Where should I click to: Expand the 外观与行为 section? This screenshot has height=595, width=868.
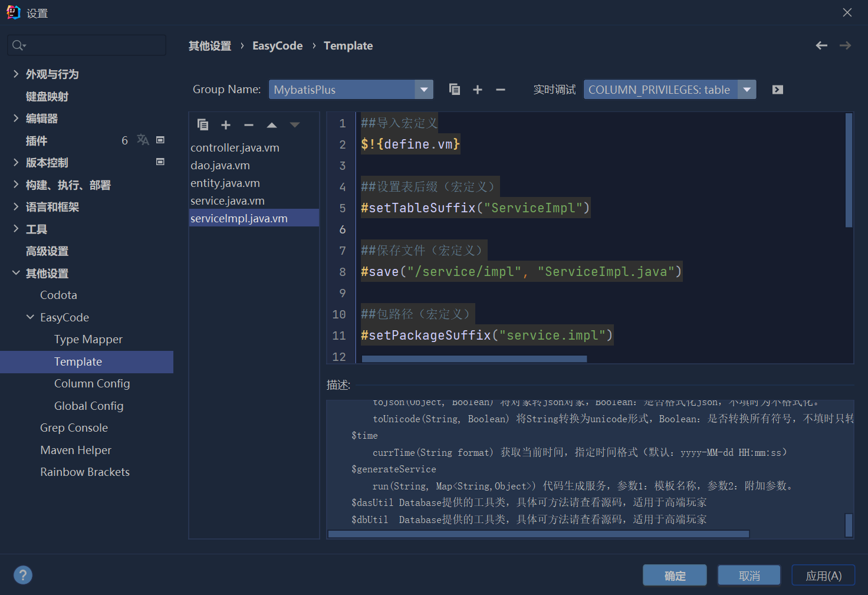(x=16, y=74)
